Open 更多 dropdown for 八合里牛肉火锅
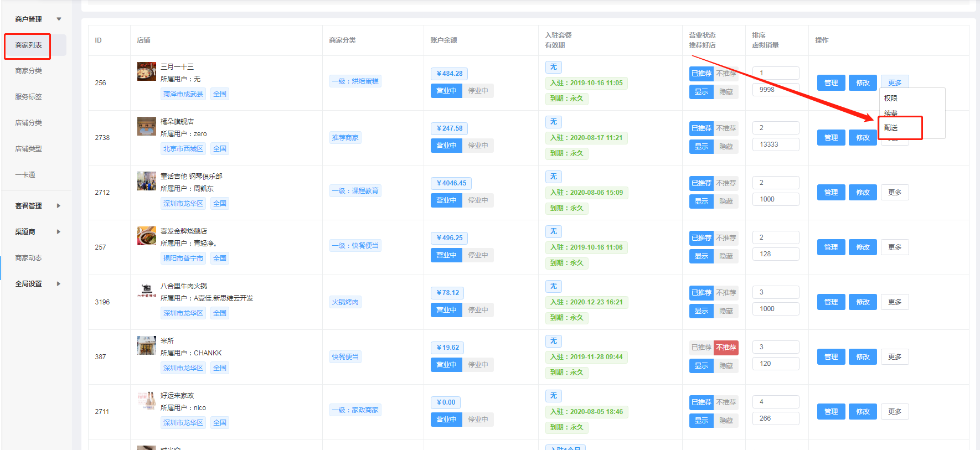 click(895, 302)
